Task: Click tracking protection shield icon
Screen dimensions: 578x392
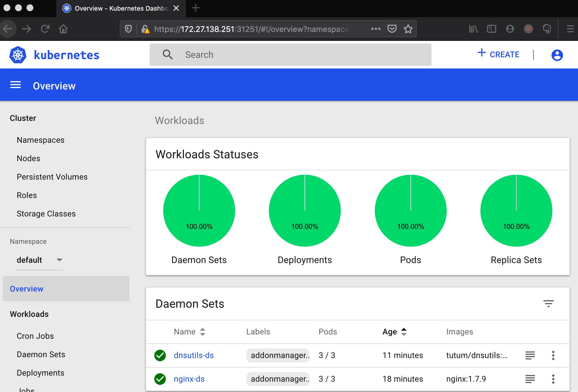Action: coord(128,29)
